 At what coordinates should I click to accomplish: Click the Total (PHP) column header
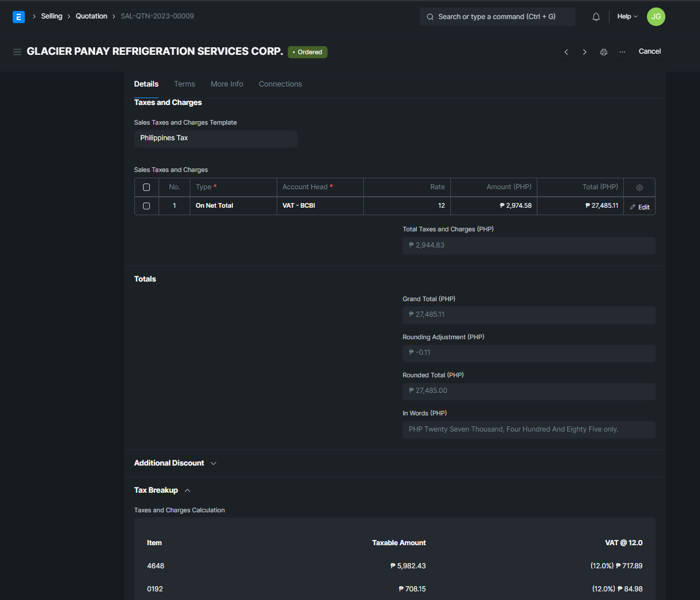point(580,187)
